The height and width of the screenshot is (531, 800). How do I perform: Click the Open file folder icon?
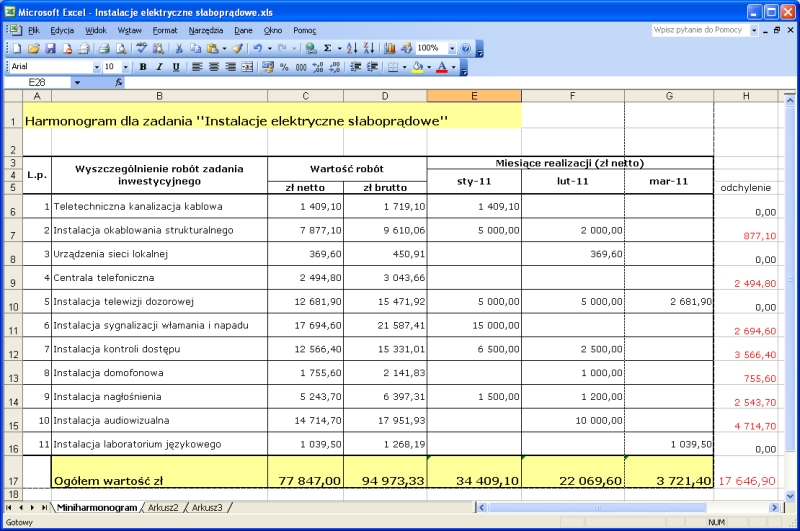pos(34,48)
